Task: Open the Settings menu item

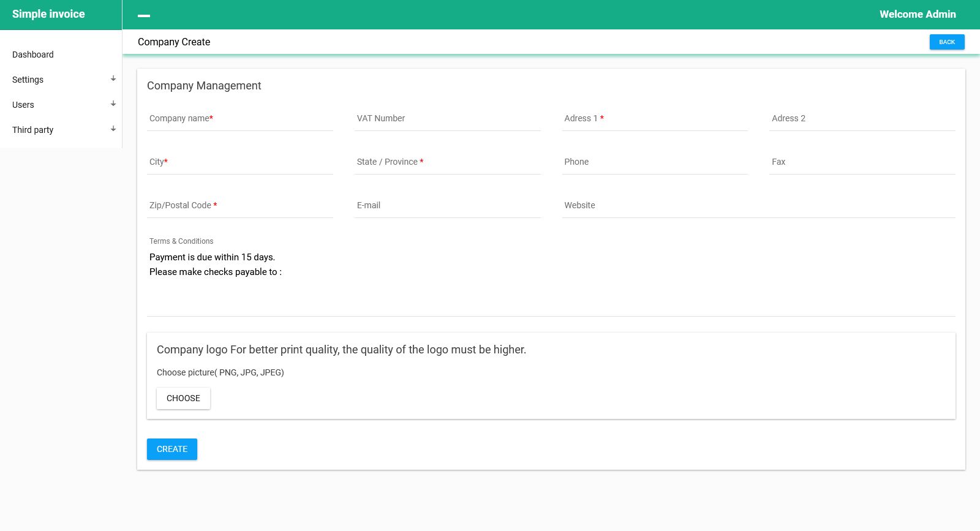Action: click(28, 80)
